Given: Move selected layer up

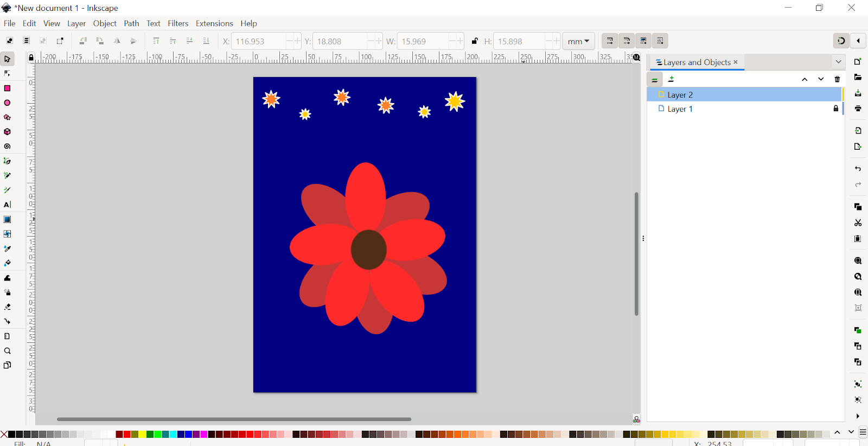Looking at the screenshot, I should (x=805, y=79).
